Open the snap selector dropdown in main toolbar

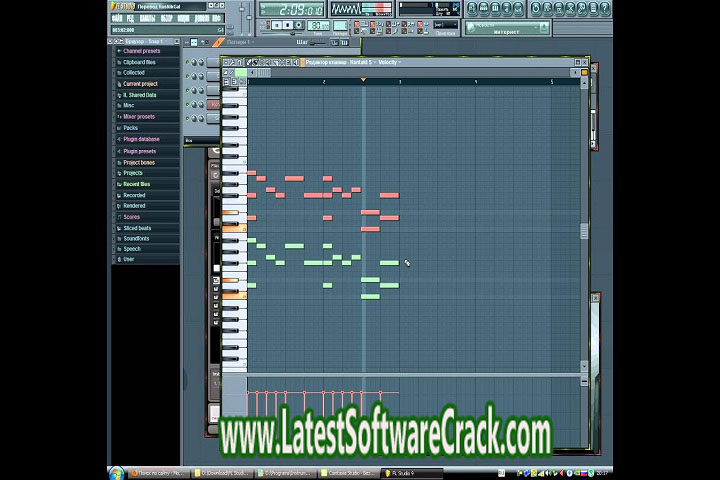[445, 25]
